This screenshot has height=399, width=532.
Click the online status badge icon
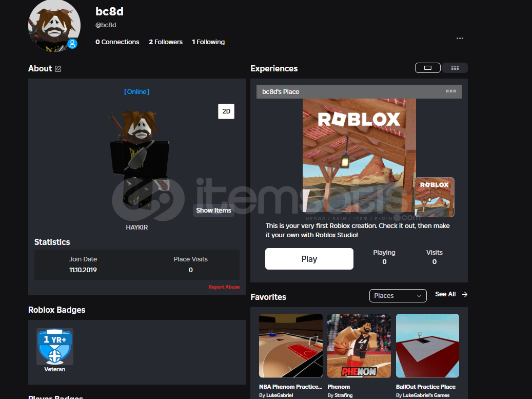coord(72,44)
